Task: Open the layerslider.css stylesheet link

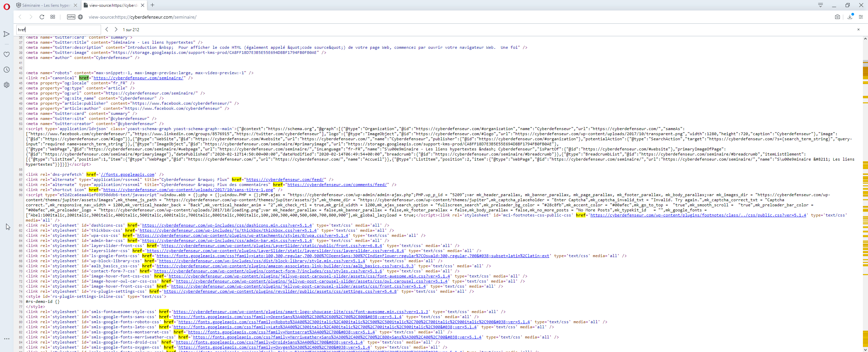Action: tap(275, 251)
